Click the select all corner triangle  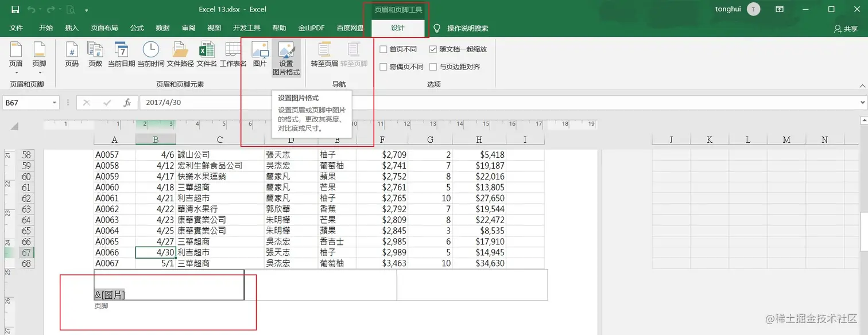click(15, 126)
